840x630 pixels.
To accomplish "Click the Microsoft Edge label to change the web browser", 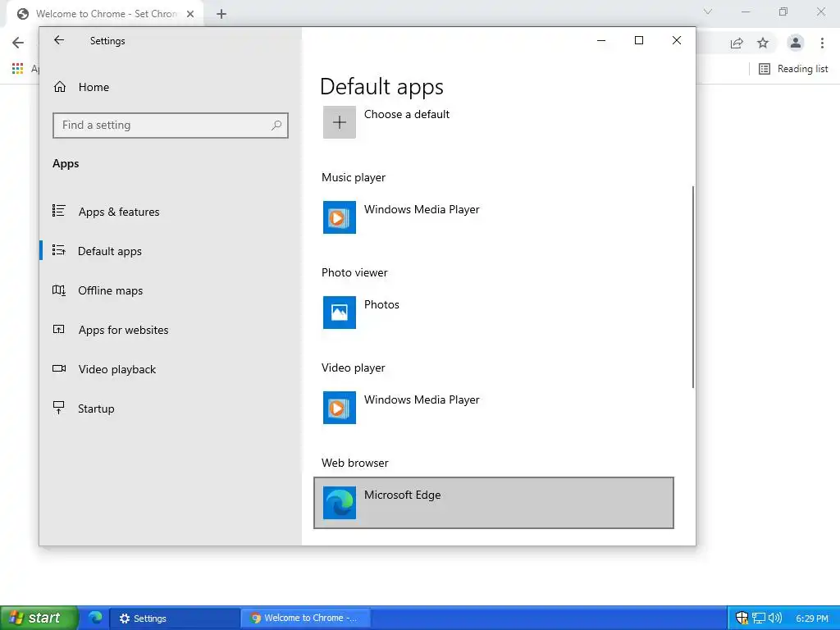I will (402, 495).
